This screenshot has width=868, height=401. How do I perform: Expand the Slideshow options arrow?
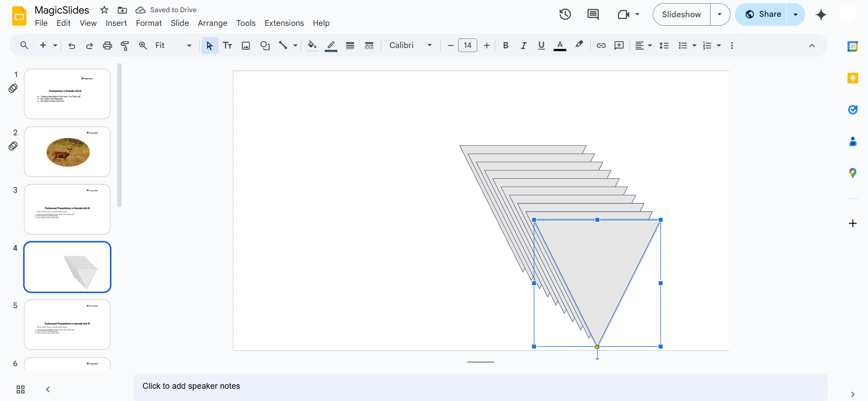(720, 14)
